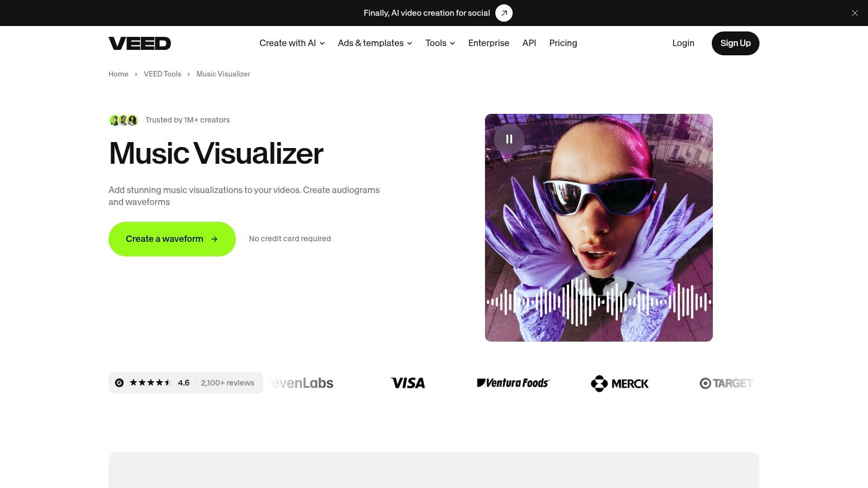Click the Music Visualizer heading

click(216, 153)
